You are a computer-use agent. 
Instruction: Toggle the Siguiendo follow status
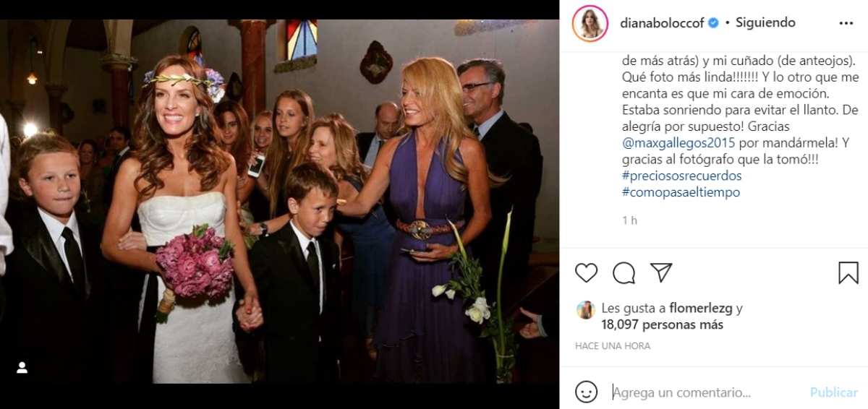(x=765, y=22)
